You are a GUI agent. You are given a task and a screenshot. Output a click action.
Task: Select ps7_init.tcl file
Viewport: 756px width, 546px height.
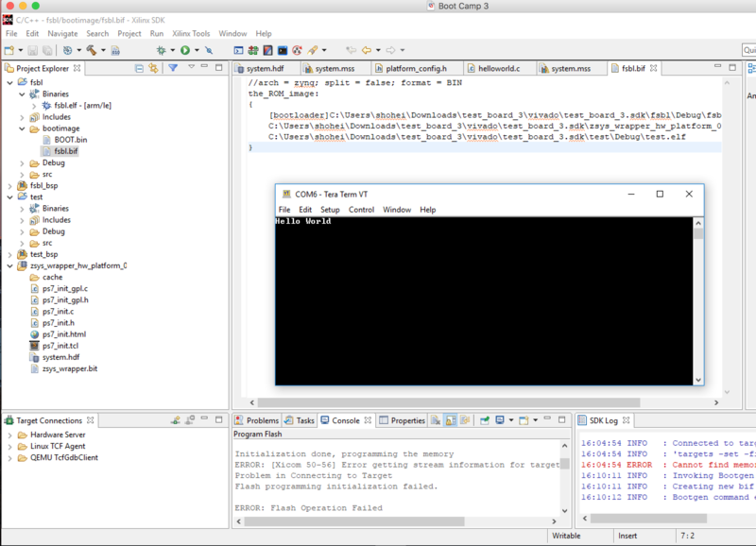tap(60, 346)
